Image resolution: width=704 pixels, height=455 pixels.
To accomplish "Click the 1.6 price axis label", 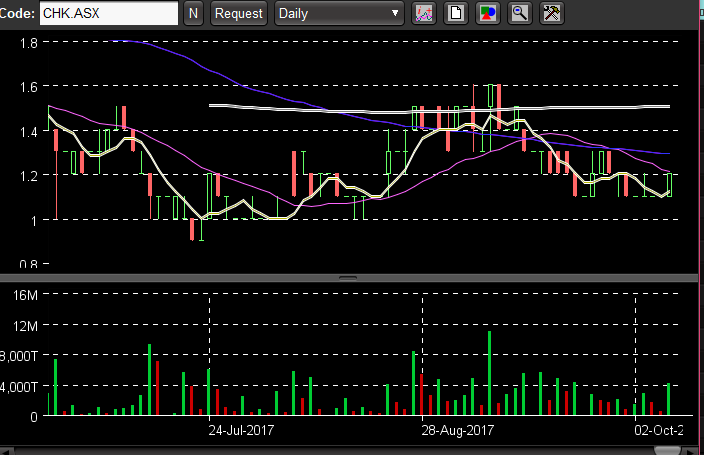I will (29, 87).
